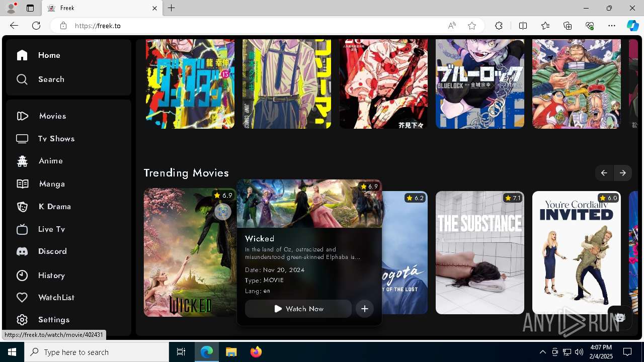Select the Freek browser tab
This screenshot has width=644, height=362.
point(102,8)
